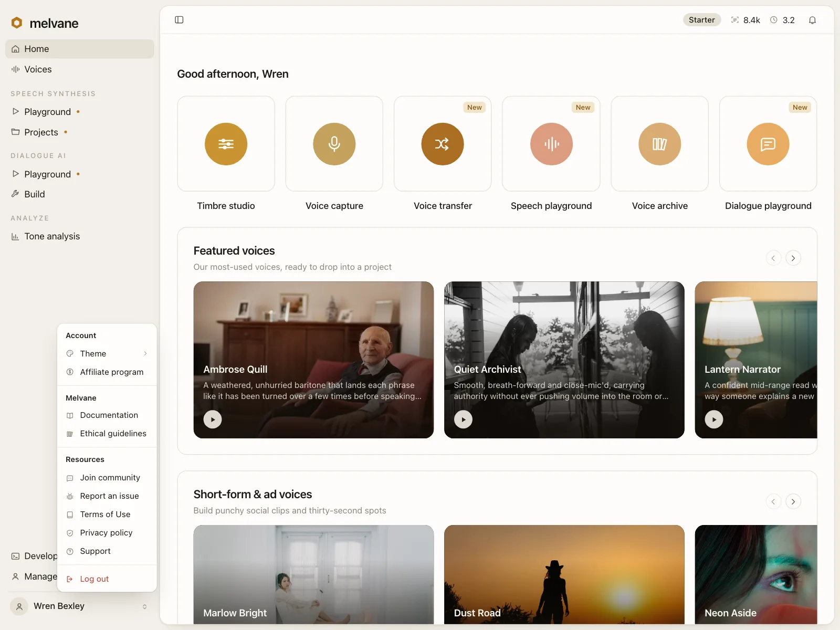Open Terms of Use

pos(107,514)
